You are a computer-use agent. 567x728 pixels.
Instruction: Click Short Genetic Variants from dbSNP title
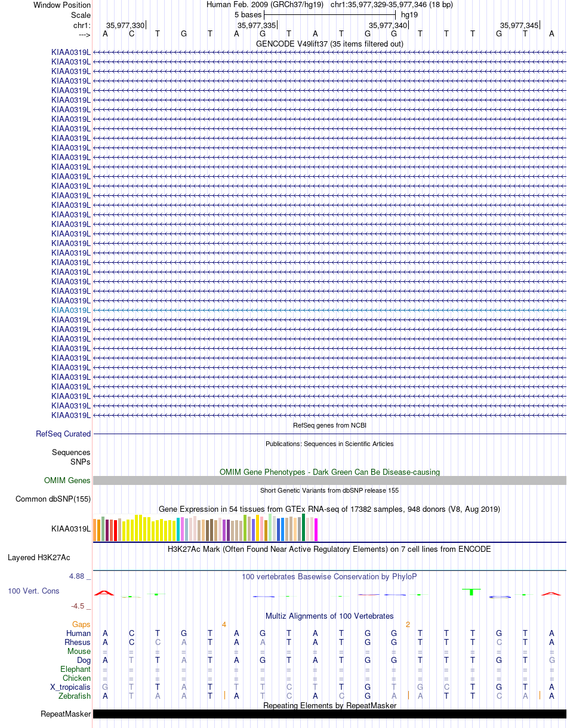[329, 490]
